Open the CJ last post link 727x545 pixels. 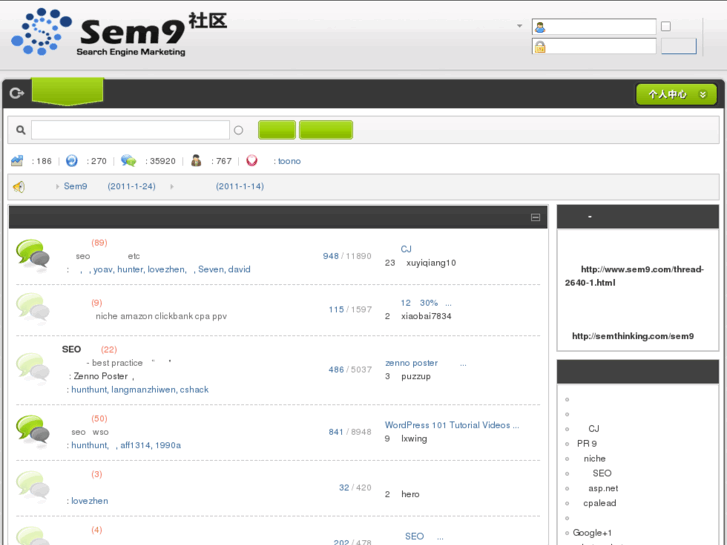click(x=406, y=249)
